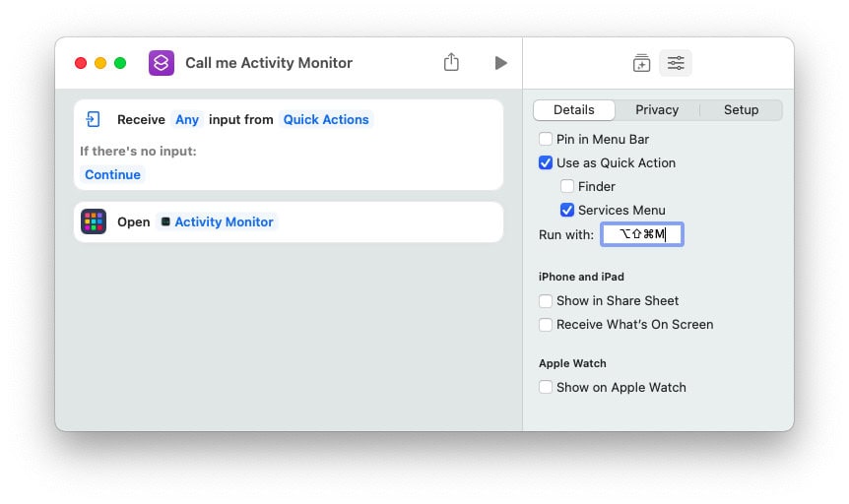The image size is (849, 504).
Task: Run the shortcut with play button
Action: click(501, 63)
